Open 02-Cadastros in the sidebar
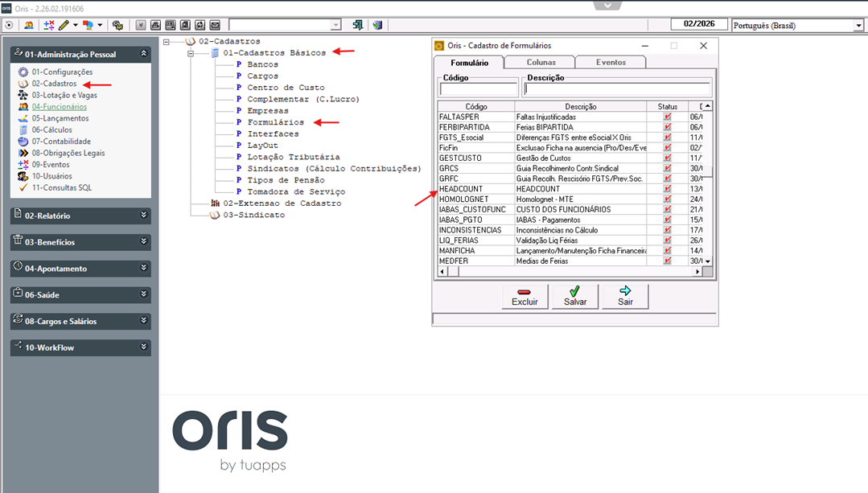The height and width of the screenshot is (493, 868). point(54,84)
